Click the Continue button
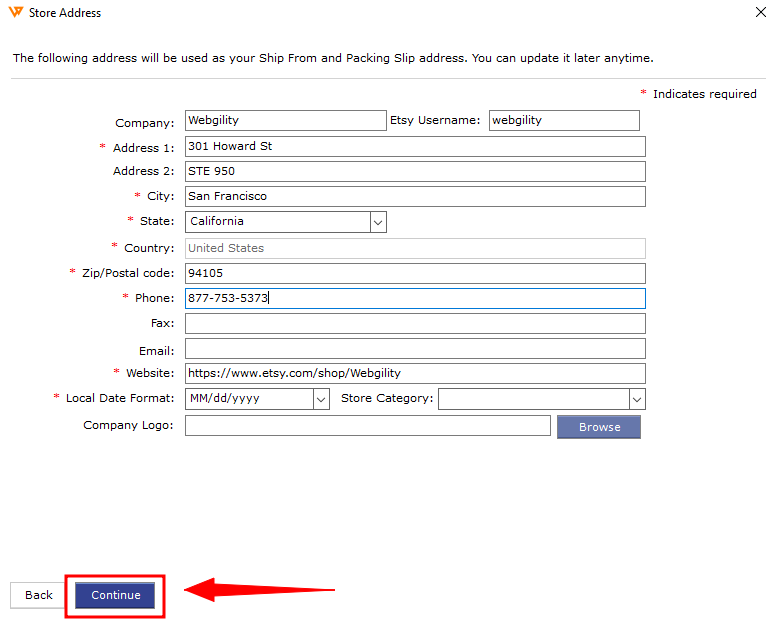 (115, 595)
